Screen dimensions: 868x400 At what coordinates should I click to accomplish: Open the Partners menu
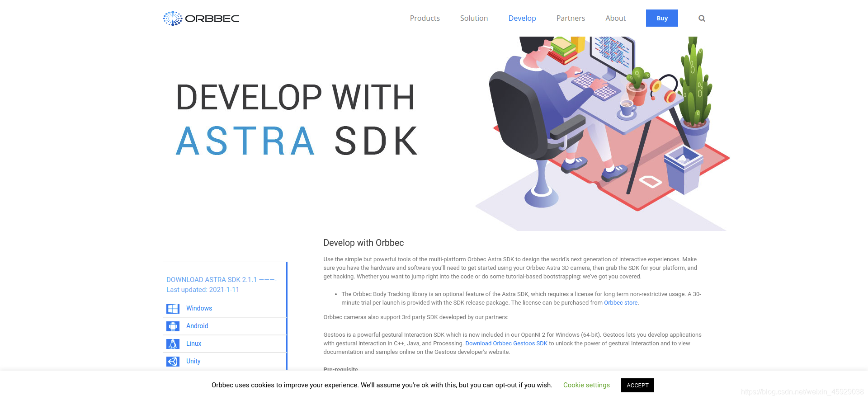(571, 18)
